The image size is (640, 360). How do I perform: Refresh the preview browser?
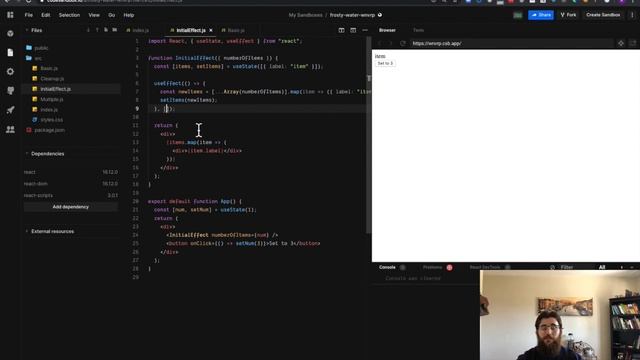[x=403, y=43]
